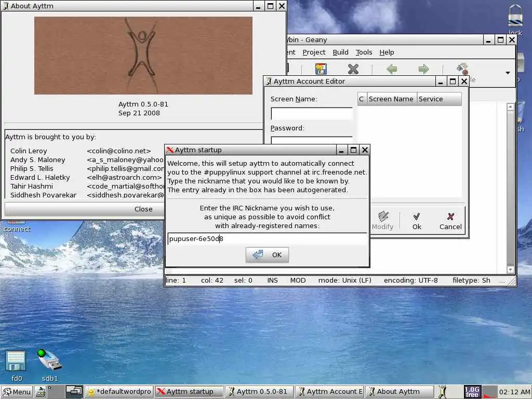Click OK in the Ayttm startup dialog
Viewport: 532px width, 399px height.
coord(267,255)
